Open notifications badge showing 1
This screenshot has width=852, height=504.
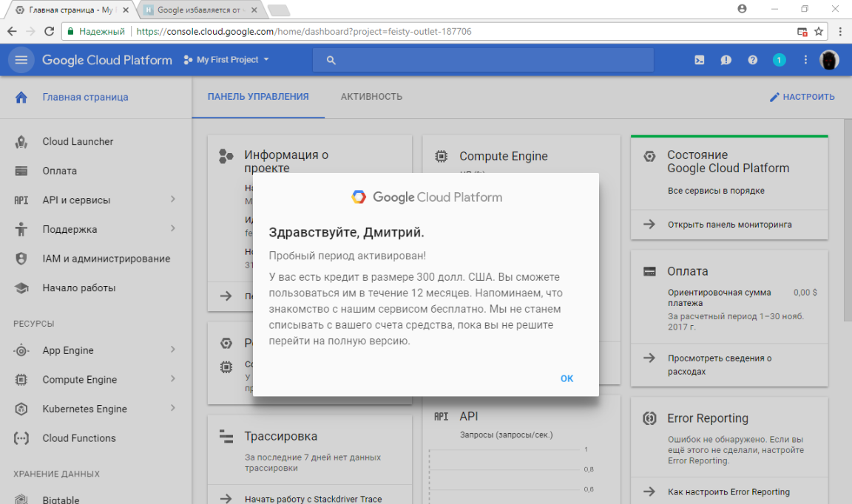coord(780,60)
